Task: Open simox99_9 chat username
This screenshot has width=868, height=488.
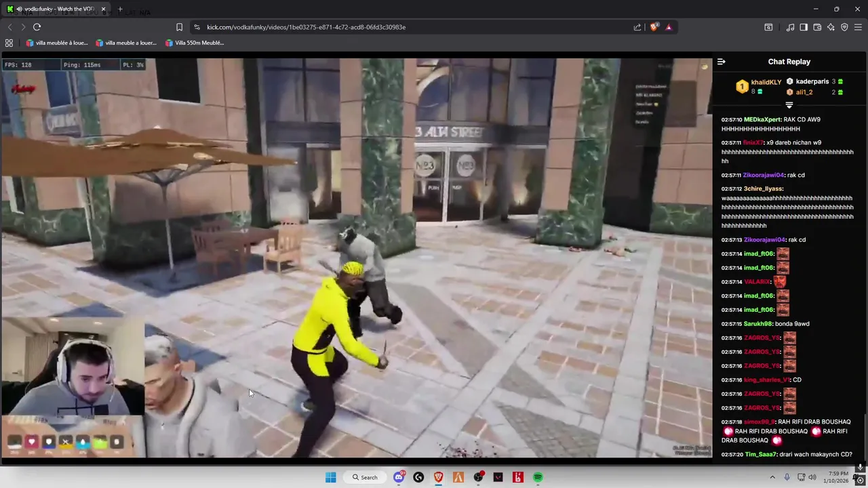Action: pyautogui.click(x=759, y=422)
